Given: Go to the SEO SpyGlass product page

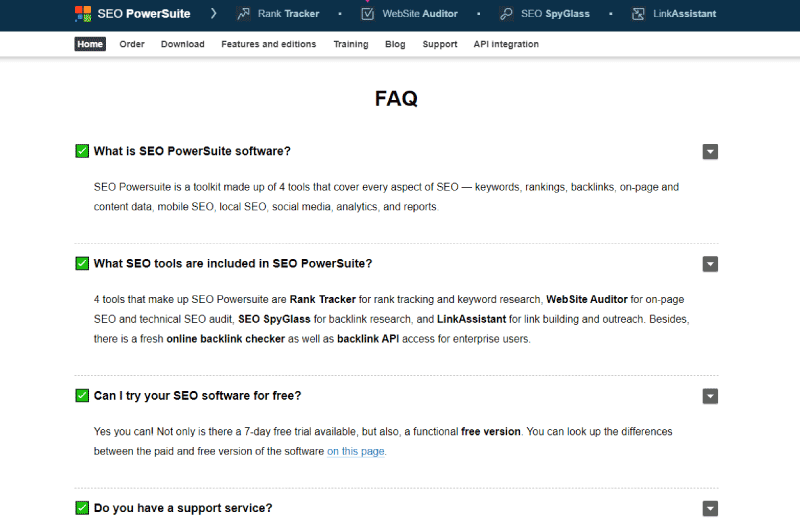Looking at the screenshot, I should click(555, 14).
